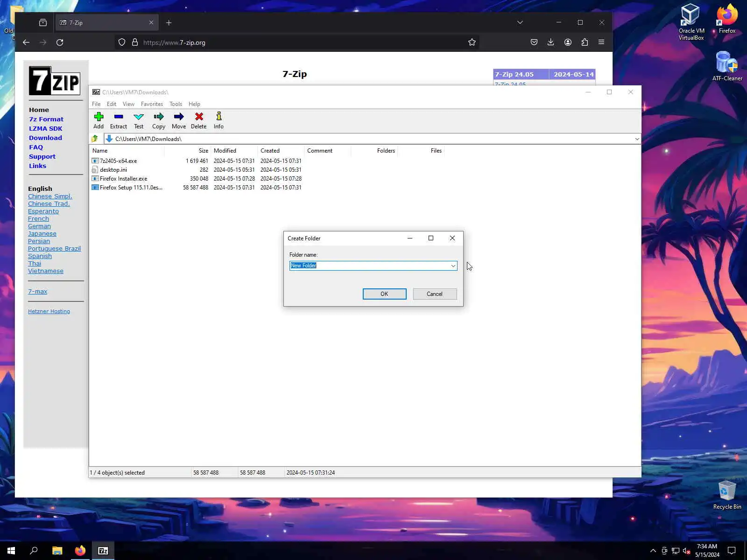Open the Oracle VM VirtualBox desktop icon
Image resolution: width=747 pixels, height=560 pixels.
(691, 22)
